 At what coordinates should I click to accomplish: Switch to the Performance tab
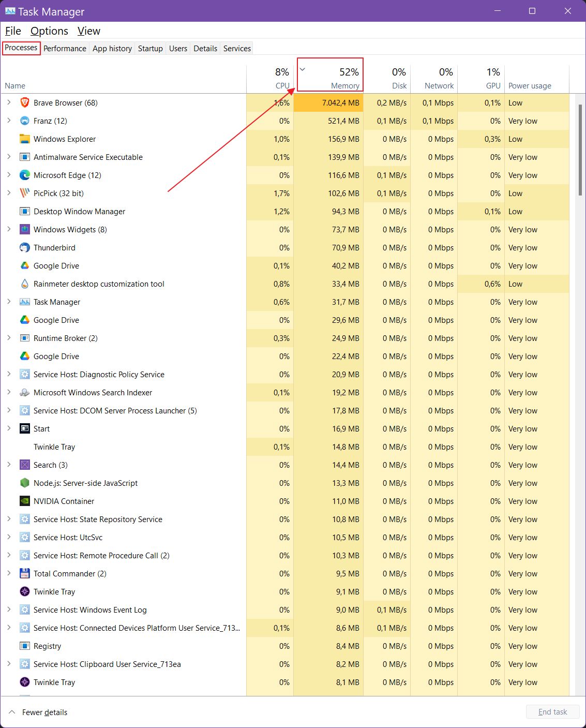(64, 48)
